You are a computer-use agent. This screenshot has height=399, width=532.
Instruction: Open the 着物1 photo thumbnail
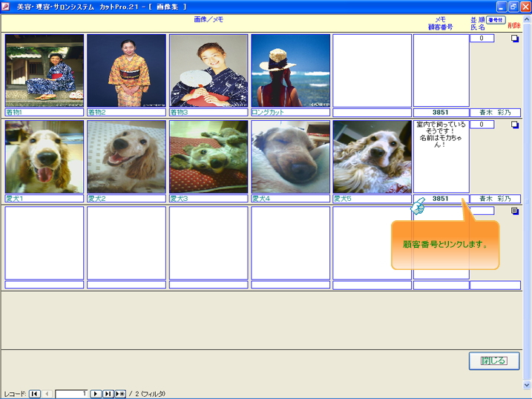45,70
